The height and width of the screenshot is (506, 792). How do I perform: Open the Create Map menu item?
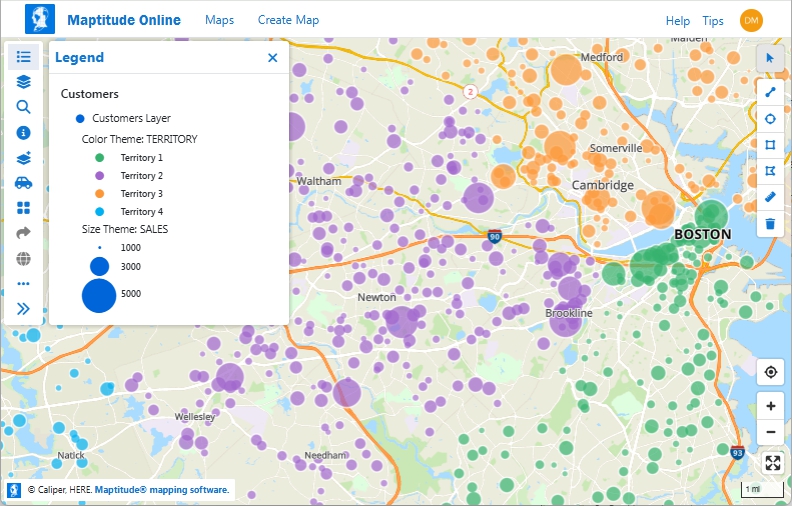point(288,20)
